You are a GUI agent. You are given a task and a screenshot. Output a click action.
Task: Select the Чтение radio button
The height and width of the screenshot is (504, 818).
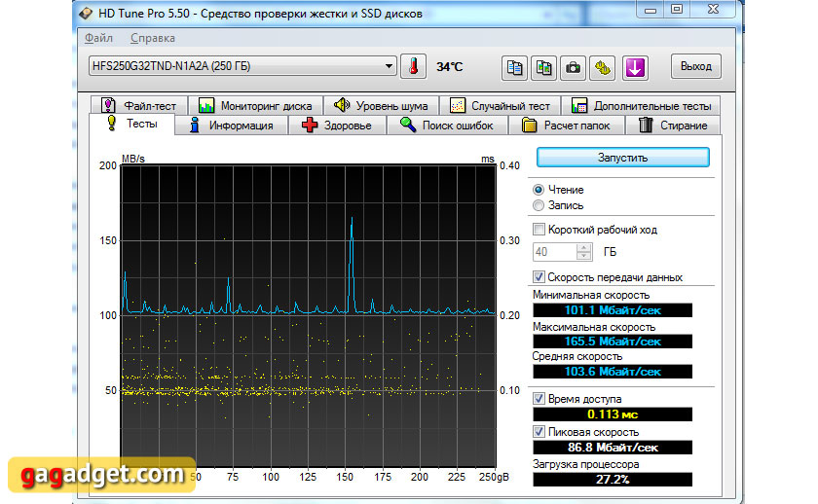(539, 190)
